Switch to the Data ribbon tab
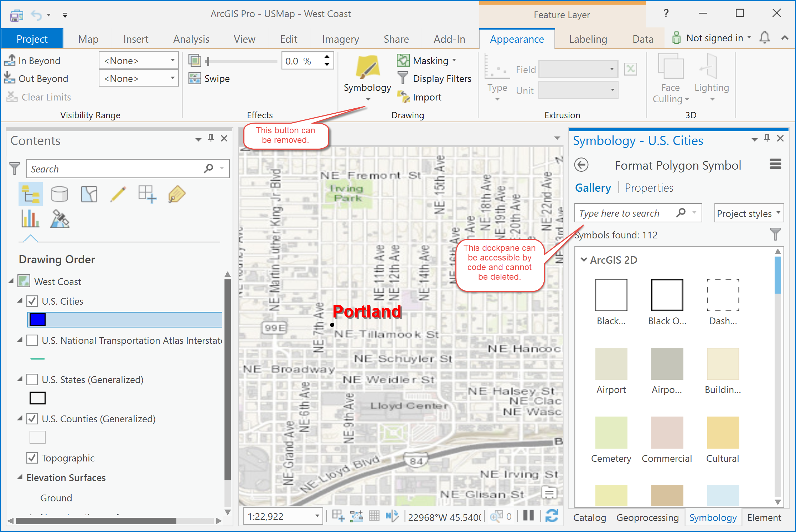The image size is (796, 532). (643, 39)
